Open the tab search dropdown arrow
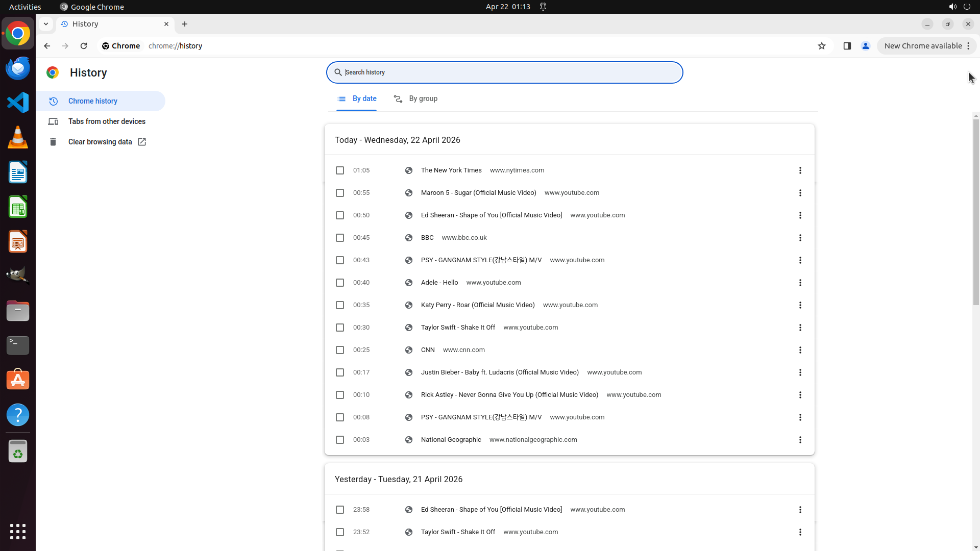Image resolution: width=980 pixels, height=551 pixels. (46, 24)
